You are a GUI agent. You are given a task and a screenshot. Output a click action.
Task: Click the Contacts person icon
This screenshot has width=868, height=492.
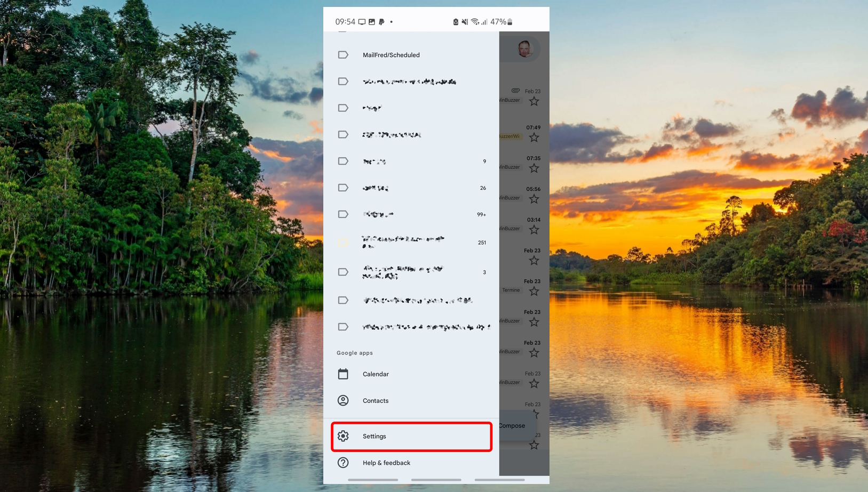pos(343,400)
